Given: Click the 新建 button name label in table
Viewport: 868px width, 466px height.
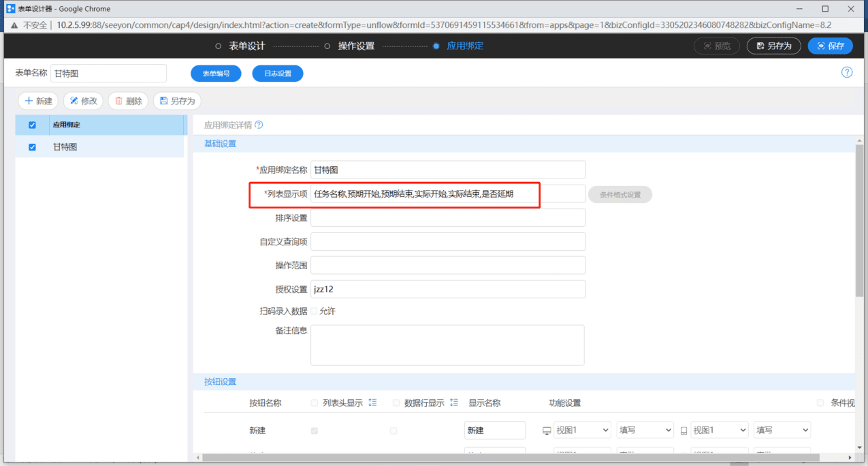Looking at the screenshot, I should (257, 431).
